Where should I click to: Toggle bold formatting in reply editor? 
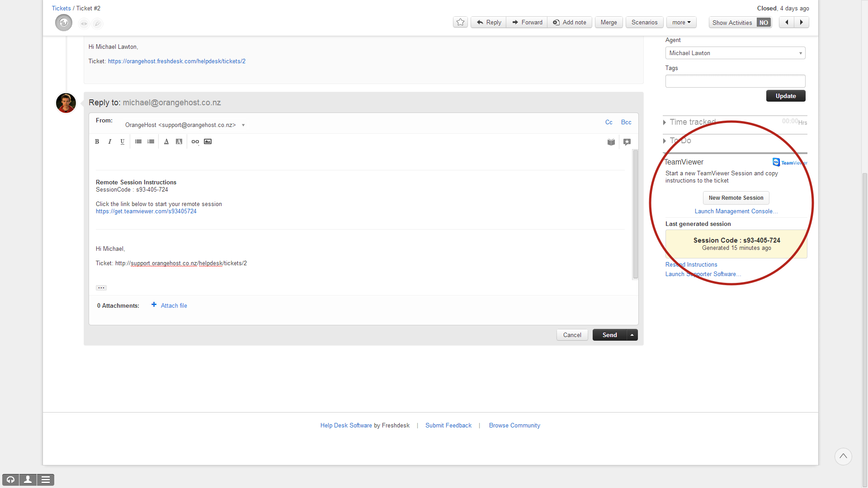97,142
